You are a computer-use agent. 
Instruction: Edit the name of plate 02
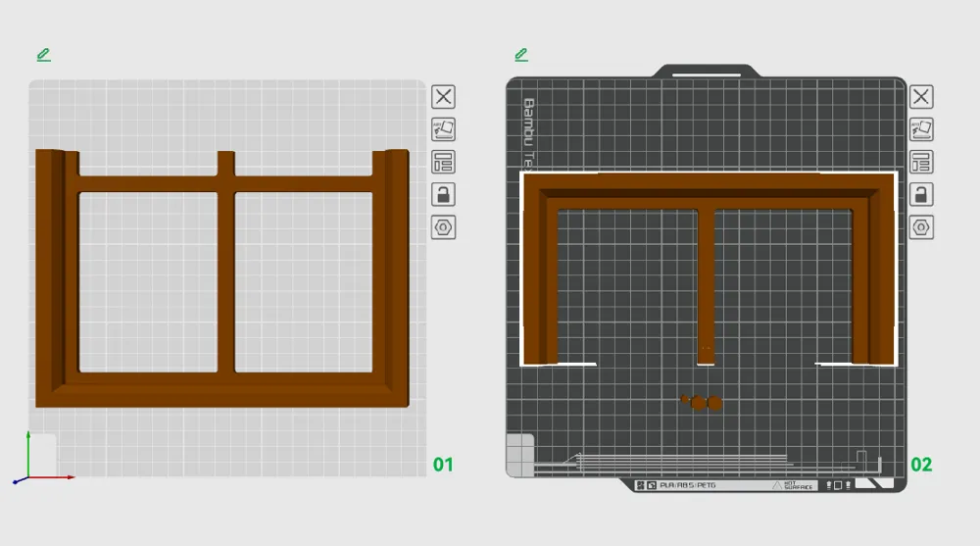pyautogui.click(x=521, y=55)
